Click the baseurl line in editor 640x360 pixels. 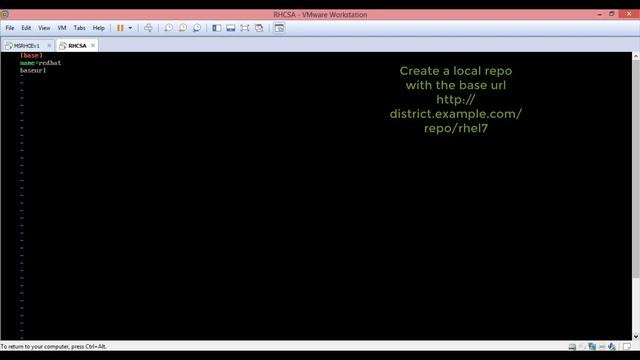coord(33,71)
